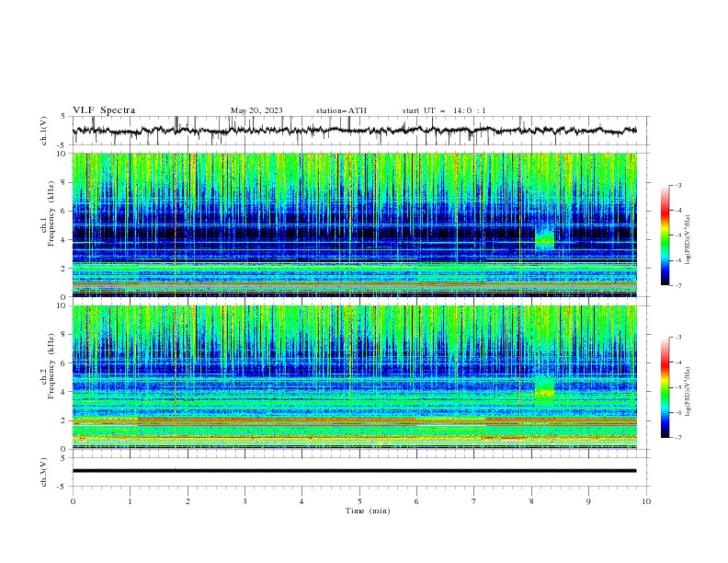Click the green burst in ch.2 spectrogram near minute 8
Image resolution: width=728 pixels, height=563 pixels.
544,388
